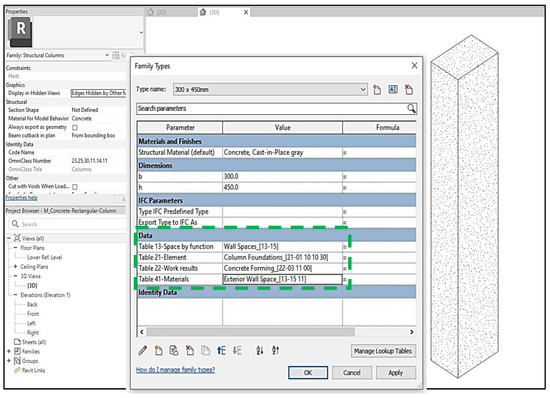
Task: Click Manage Lookup Tables button
Action: point(383,351)
